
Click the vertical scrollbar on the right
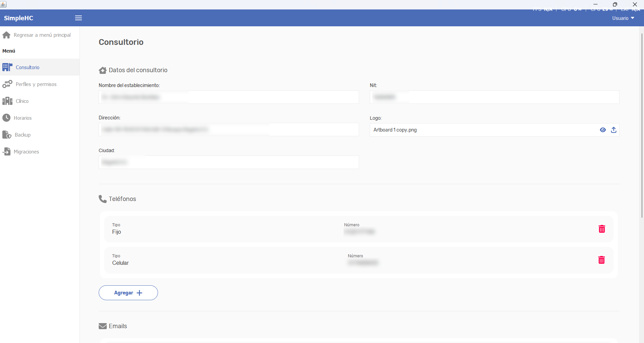642,125
